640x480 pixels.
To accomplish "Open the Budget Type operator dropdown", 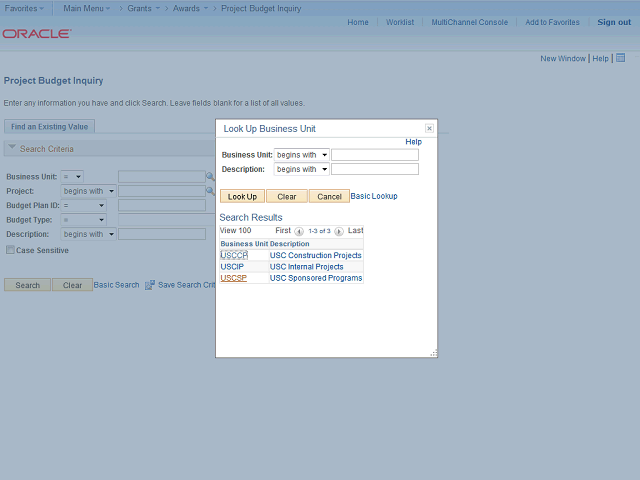I will (83, 220).
